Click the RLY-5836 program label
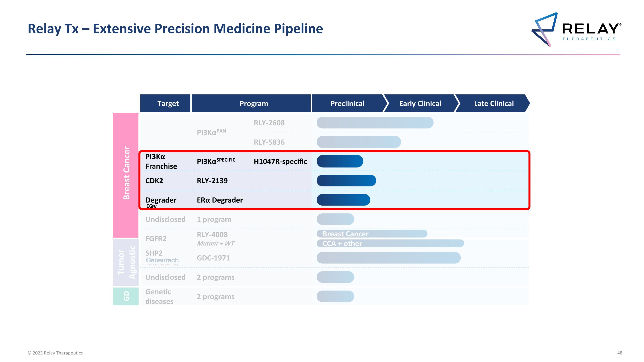The image size is (644, 362). 269,142
